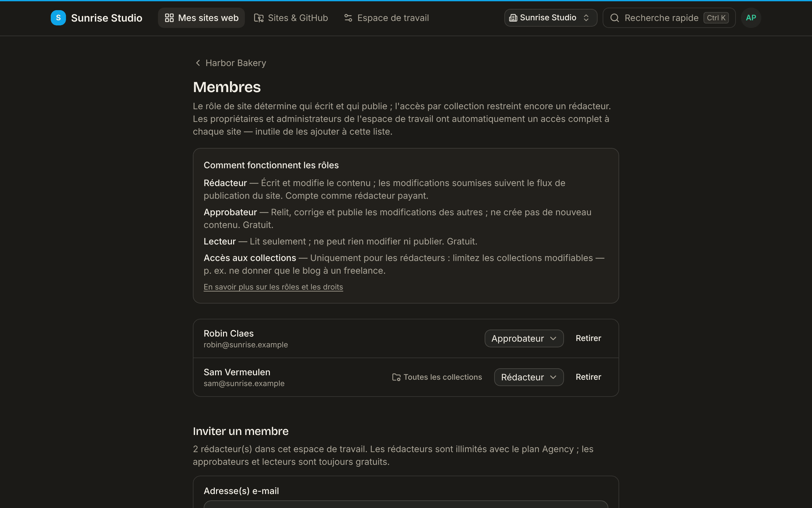Viewport: 812px width, 508px height.
Task: Go back to Harbor Bakery
Action: pyautogui.click(x=231, y=63)
